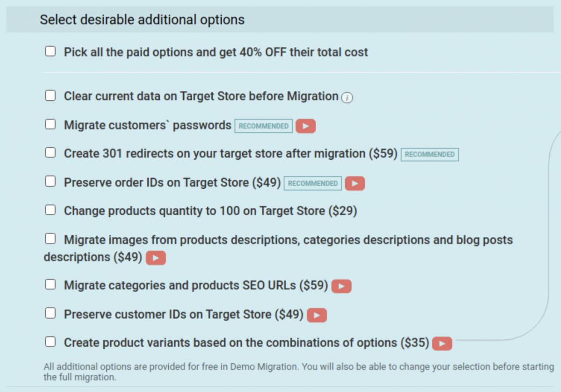Image resolution: width=561 pixels, height=392 pixels.
Task: Select Preserve order IDs on Target Store
Action: point(50,181)
